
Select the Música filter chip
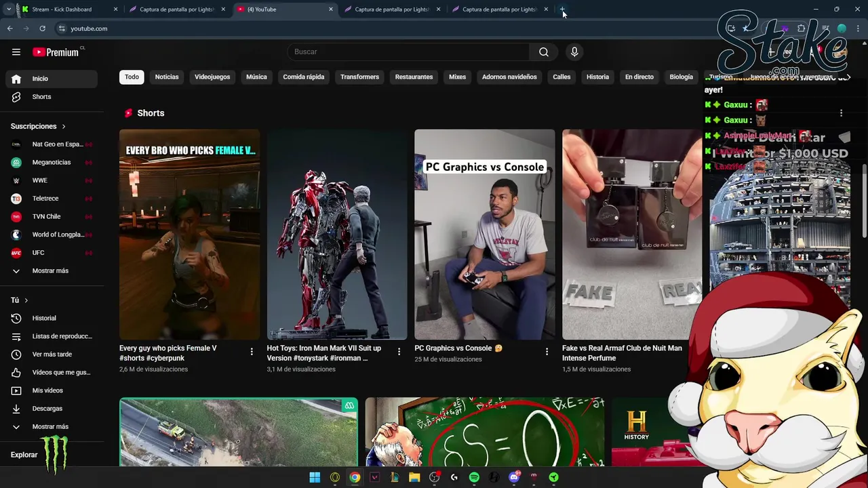(x=256, y=77)
